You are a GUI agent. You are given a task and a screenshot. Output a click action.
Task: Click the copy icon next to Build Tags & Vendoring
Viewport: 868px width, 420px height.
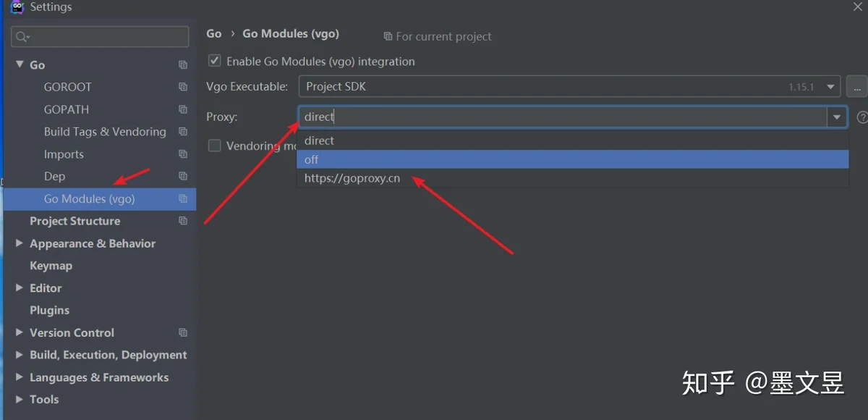183,132
